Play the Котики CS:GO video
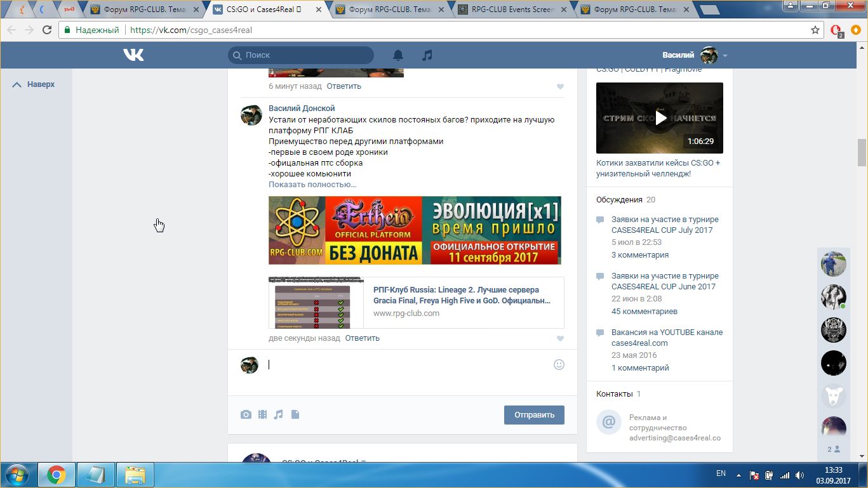Screen dimensions: 868x488 [660, 118]
